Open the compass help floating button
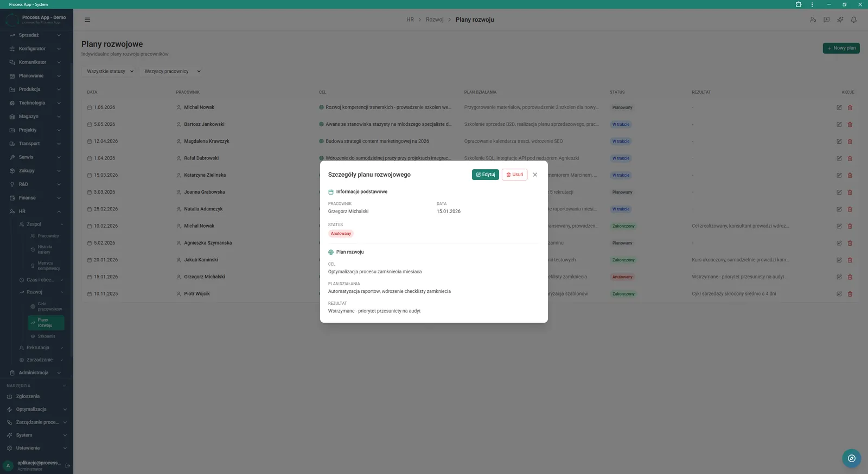Screen dimensions: 868x474 (x=851, y=458)
